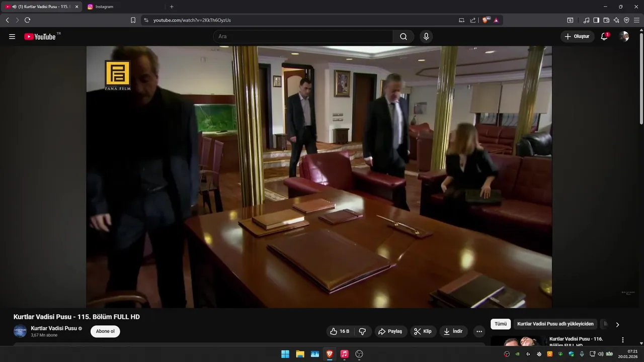Open volume control in system tray

[600, 354]
